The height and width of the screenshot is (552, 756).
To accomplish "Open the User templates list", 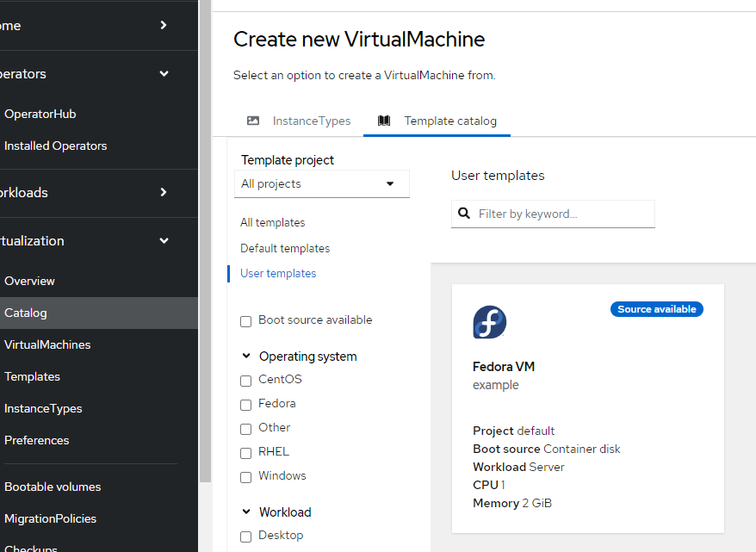I will click(277, 273).
